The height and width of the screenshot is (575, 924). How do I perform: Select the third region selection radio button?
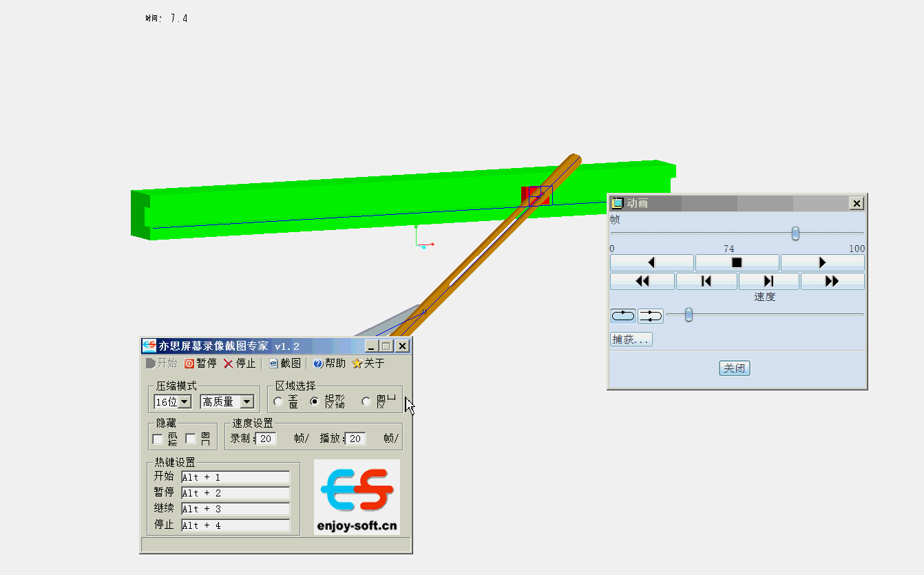click(366, 401)
